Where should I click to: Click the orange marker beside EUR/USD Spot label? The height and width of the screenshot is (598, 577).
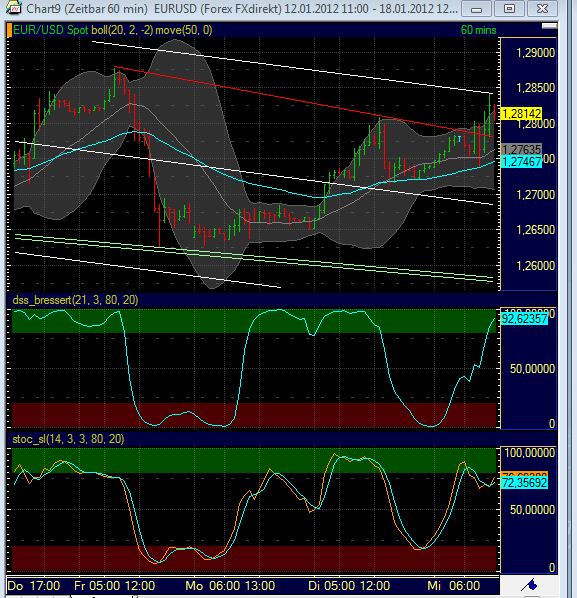[x=9, y=30]
